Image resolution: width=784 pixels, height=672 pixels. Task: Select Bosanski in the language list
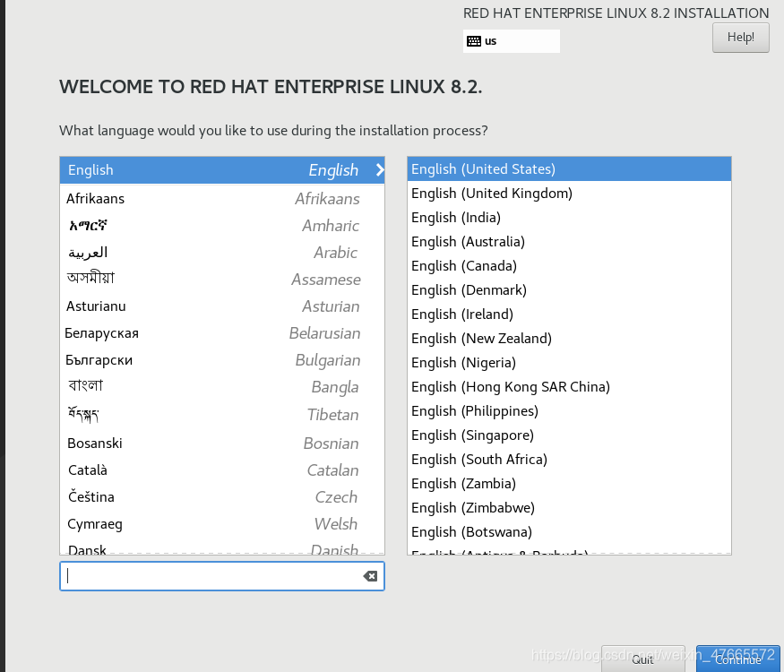222,443
